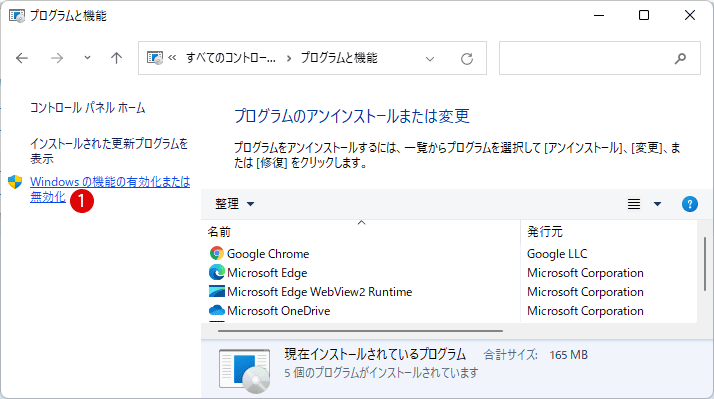Open コントロール パネル ホーム link

click(x=87, y=108)
